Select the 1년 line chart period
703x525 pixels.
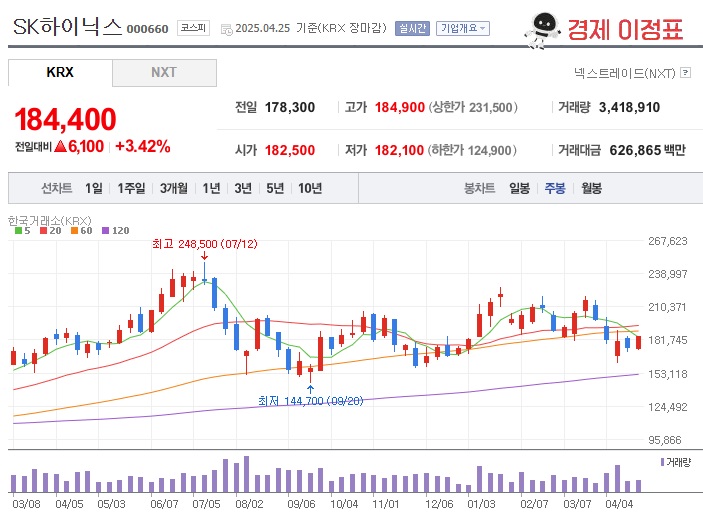click(211, 188)
